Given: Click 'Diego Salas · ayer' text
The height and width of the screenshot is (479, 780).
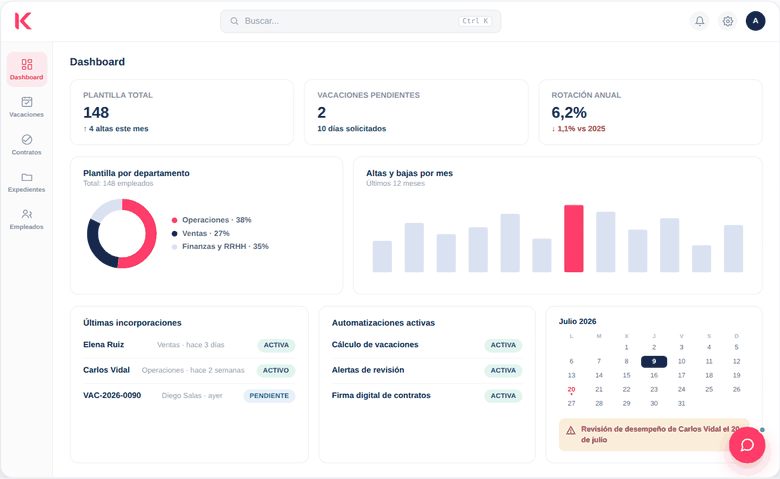Looking at the screenshot, I should pos(192,396).
